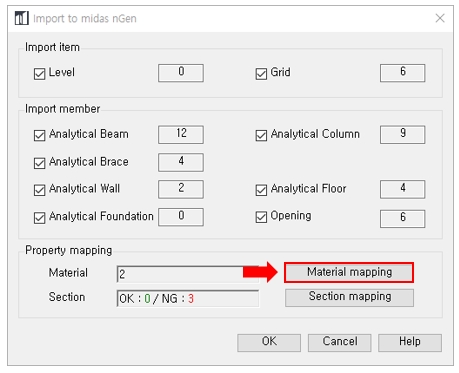Click the Cancel button
The height and width of the screenshot is (373, 459).
coord(339,342)
